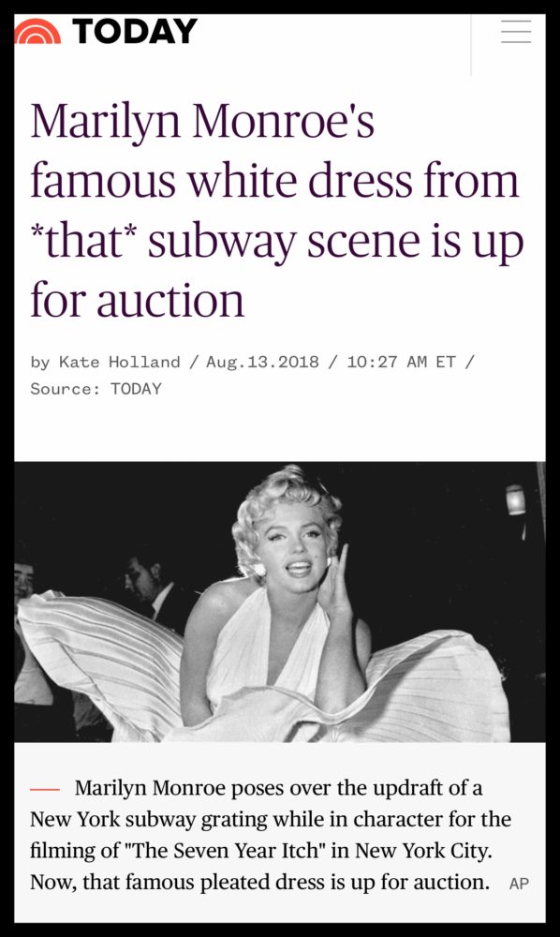The height and width of the screenshot is (937, 560).
Task: Open the Marilyn Monroe black-and-white photo
Action: click(x=280, y=602)
